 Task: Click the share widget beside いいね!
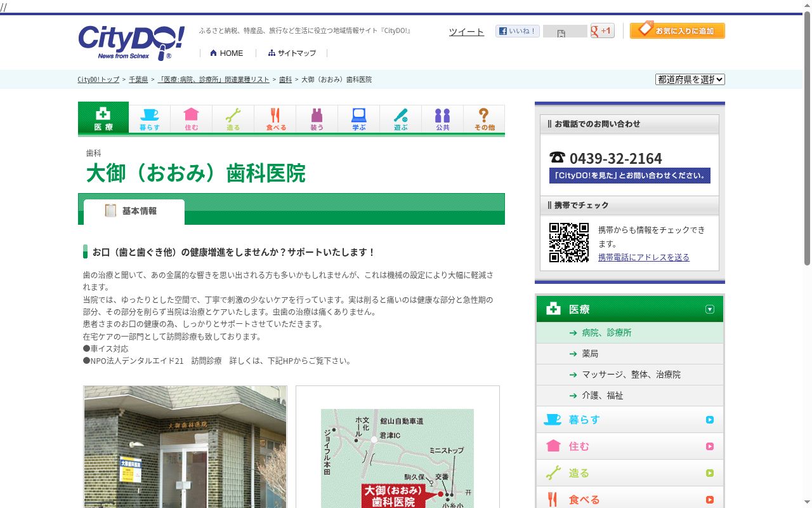[x=565, y=32]
